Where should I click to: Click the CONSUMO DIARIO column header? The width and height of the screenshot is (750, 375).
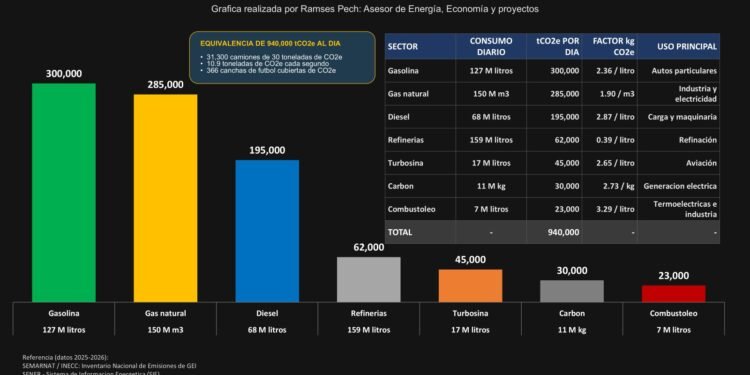(491, 46)
